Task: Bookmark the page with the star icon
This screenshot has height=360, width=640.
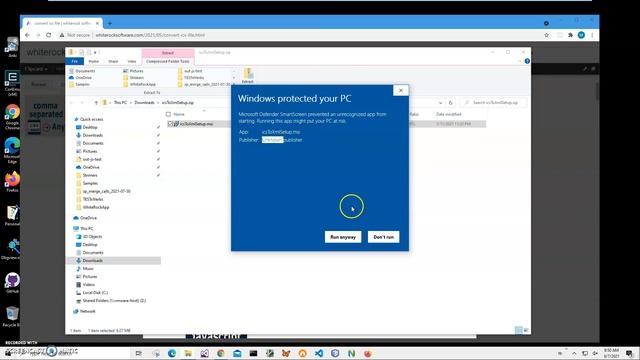Action: click(x=547, y=35)
